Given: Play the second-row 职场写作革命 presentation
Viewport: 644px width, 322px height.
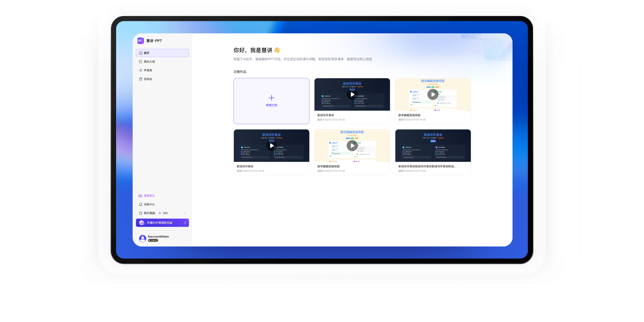Looking at the screenshot, I should 271,146.
